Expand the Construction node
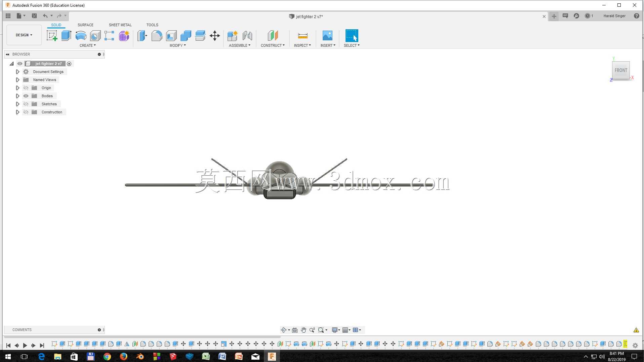Image resolution: width=644 pixels, height=362 pixels. click(x=17, y=112)
